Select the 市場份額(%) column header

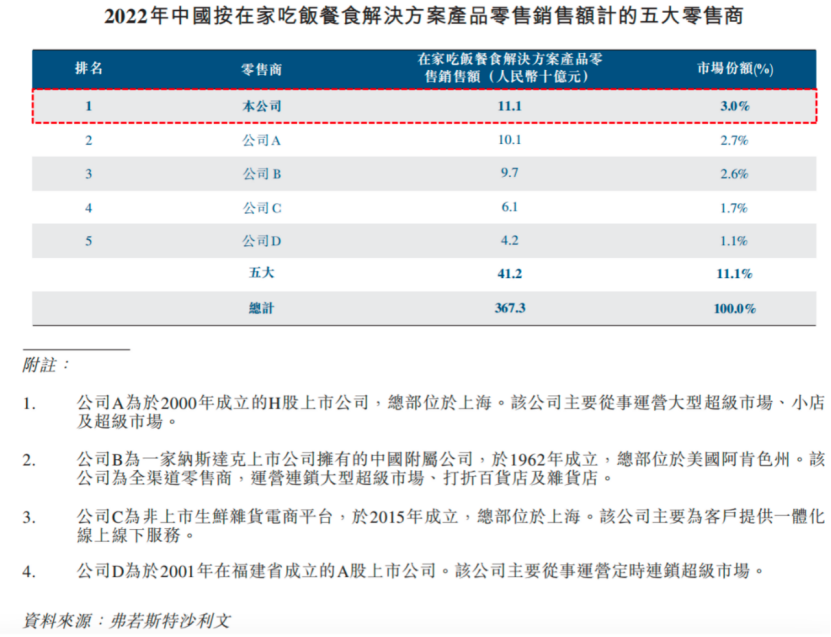pyautogui.click(x=734, y=69)
